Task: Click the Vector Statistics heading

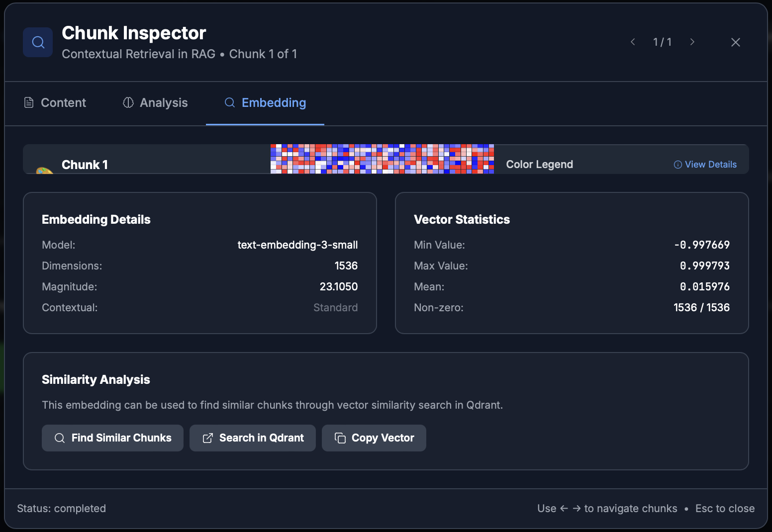Action: coord(462,219)
